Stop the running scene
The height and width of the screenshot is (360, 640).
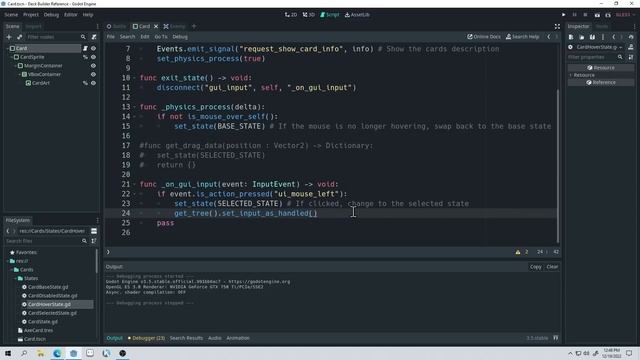[x=585, y=15]
